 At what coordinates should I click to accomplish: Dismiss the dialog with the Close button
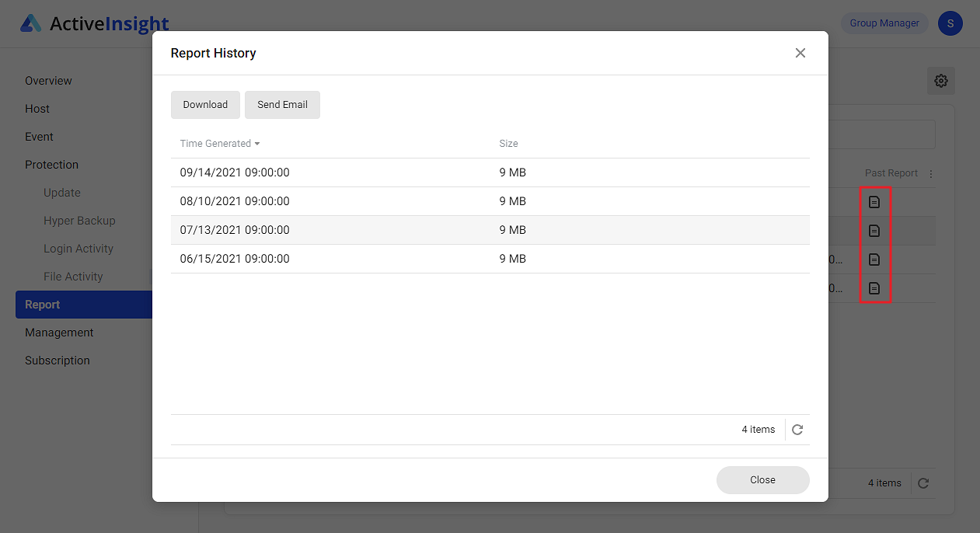(762, 479)
